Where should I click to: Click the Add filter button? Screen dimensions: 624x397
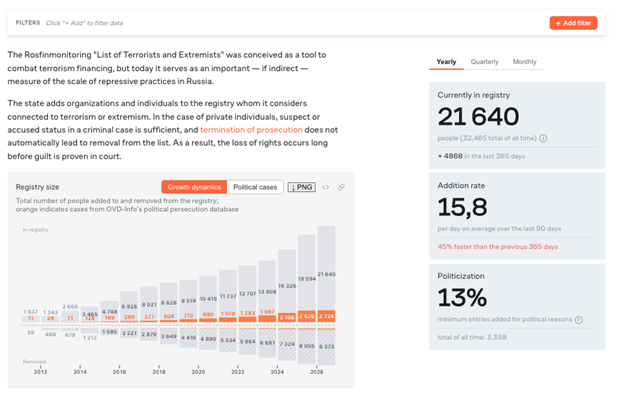(573, 23)
